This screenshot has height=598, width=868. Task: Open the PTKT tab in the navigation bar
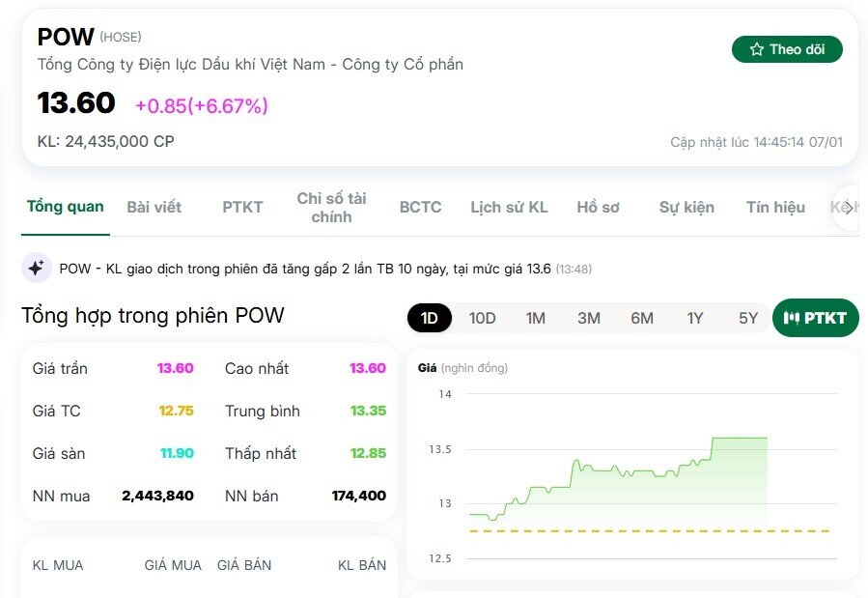(241, 207)
